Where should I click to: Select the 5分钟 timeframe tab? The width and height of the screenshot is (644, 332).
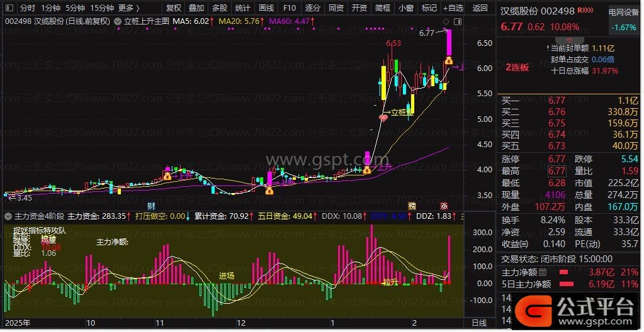(74, 8)
